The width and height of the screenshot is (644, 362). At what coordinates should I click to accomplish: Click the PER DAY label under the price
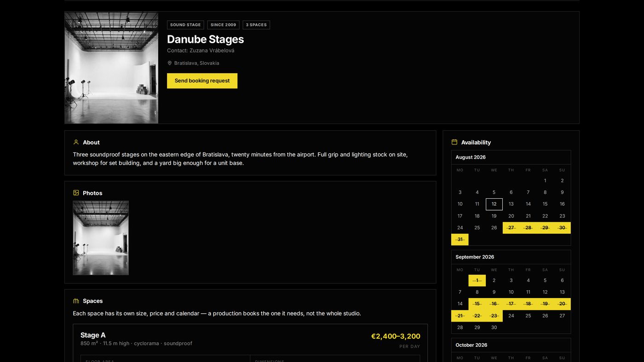click(410, 346)
